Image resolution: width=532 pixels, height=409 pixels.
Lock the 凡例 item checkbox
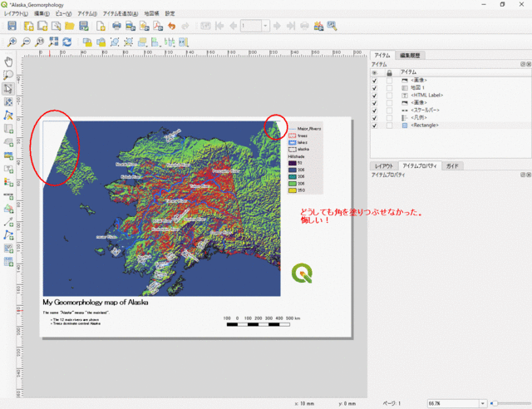point(389,118)
